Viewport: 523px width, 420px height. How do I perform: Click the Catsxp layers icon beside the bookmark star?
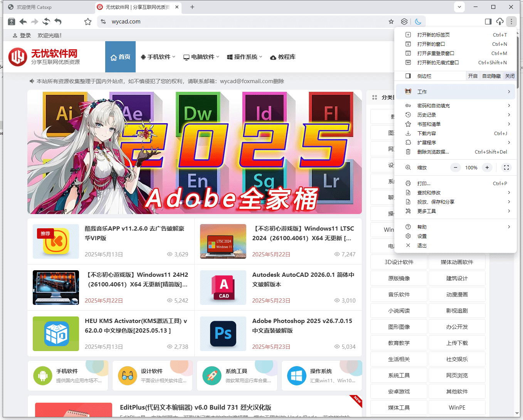point(404,22)
